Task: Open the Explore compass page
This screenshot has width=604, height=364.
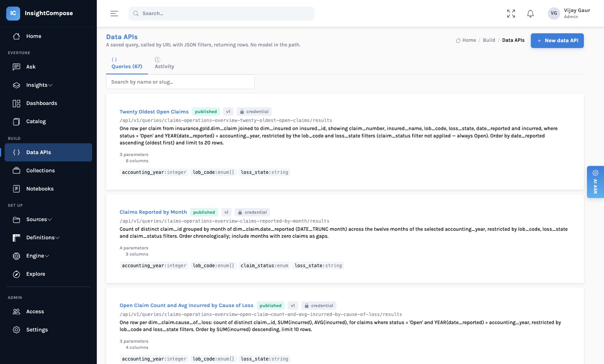Action: tap(48, 274)
